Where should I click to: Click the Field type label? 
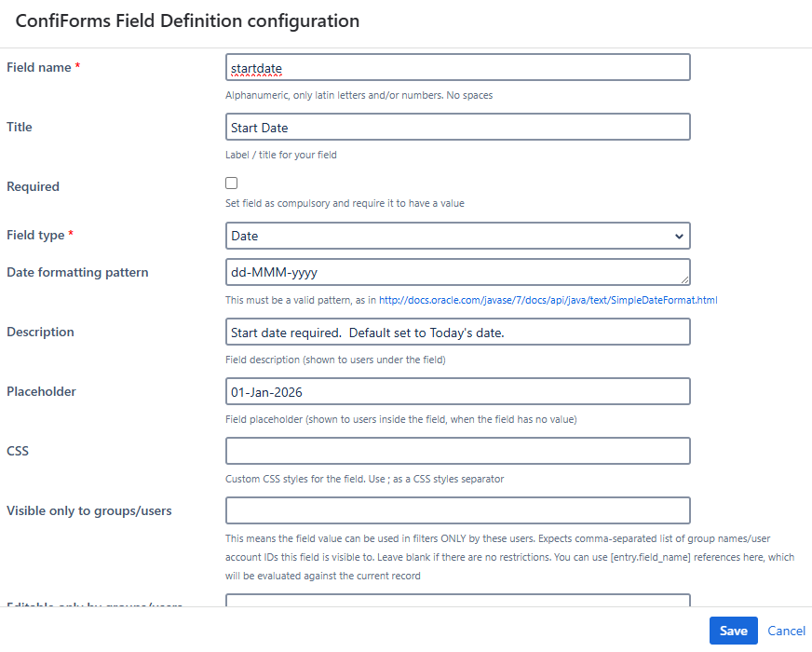35,236
